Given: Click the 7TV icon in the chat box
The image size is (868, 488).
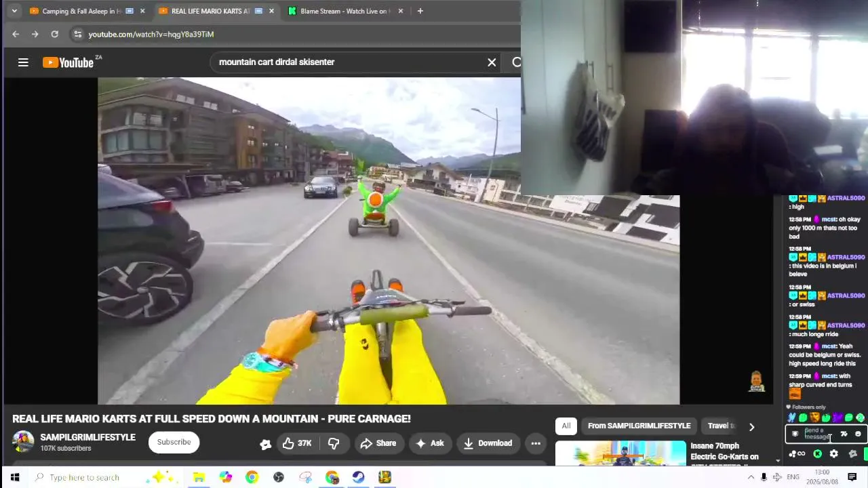Looking at the screenshot, I should [844, 434].
